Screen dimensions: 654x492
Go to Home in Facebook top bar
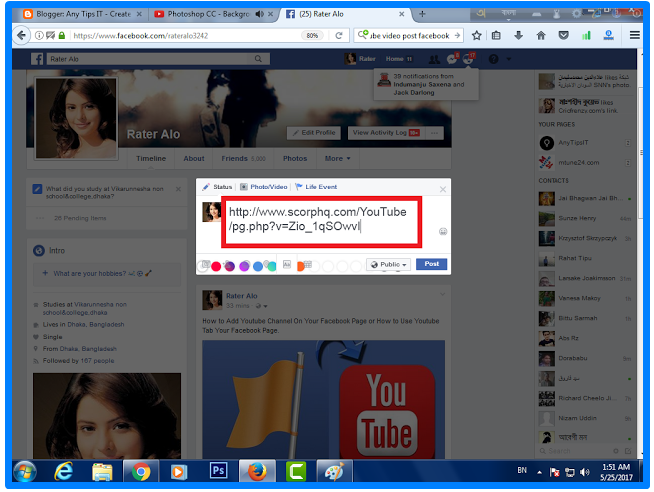(398, 59)
